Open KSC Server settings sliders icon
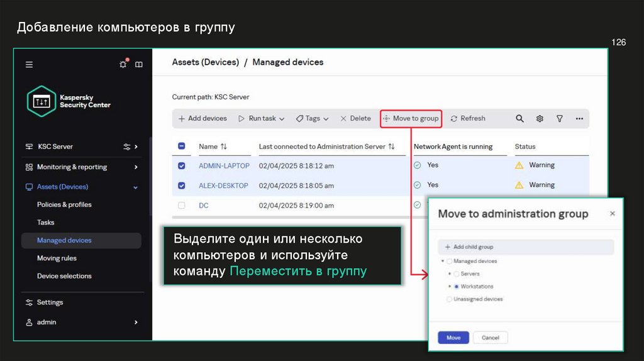Screen dimensions: 644x361 click(x=127, y=147)
